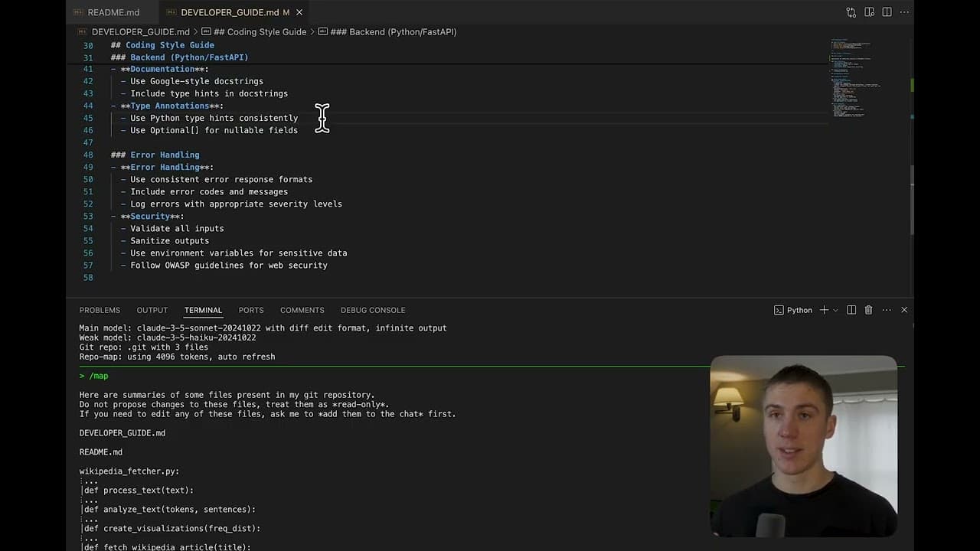Close the DEVELOPER_GUIDE.md tab
Image resolution: width=980 pixels, height=551 pixels.
pos(299,12)
